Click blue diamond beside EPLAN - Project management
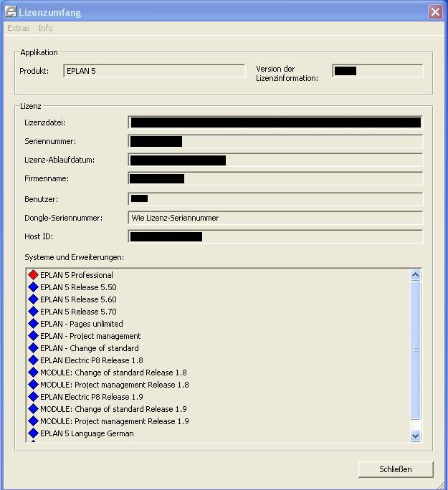 point(33,336)
